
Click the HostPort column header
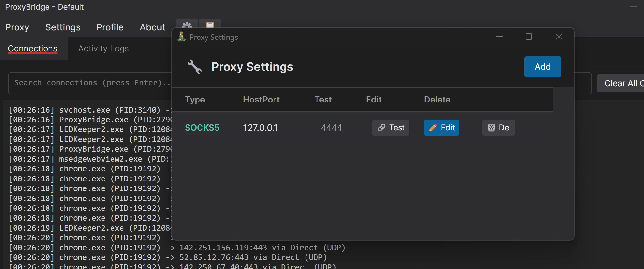(x=261, y=100)
